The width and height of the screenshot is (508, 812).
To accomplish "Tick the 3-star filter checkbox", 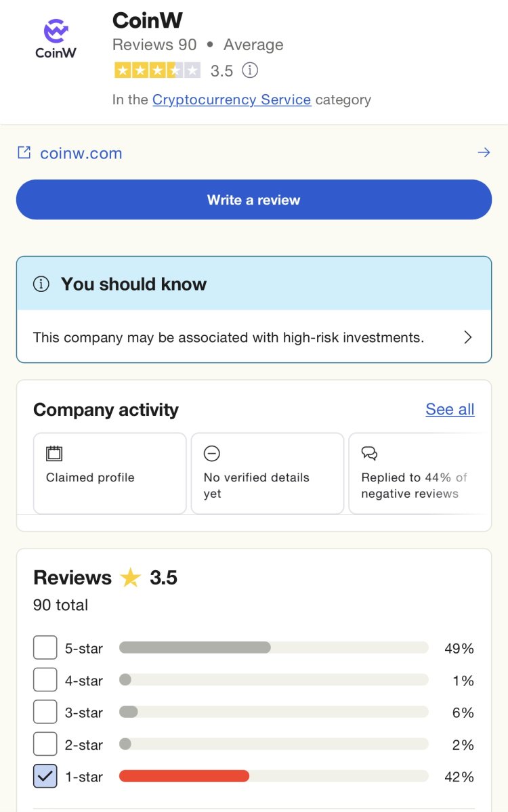I will [45, 712].
